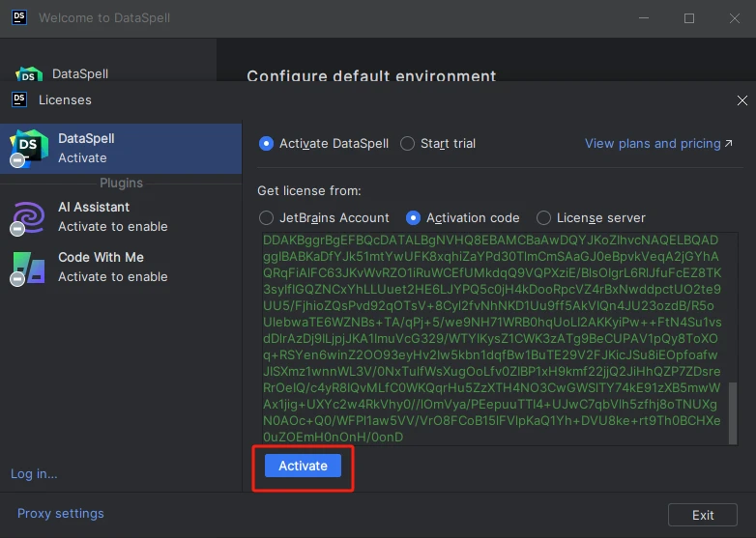Click the activation code scrollbar
Viewport: 756px width, 538px height.
tap(732, 411)
